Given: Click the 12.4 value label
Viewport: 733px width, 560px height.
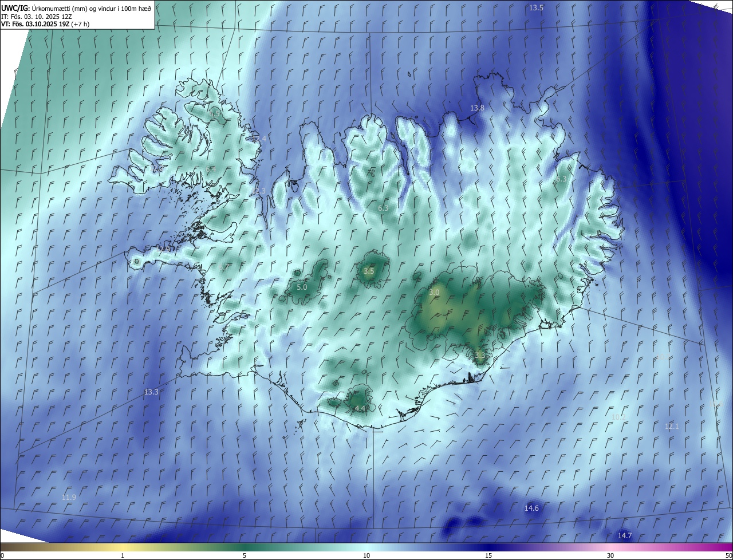Looking at the screenshot, I should [259, 139].
